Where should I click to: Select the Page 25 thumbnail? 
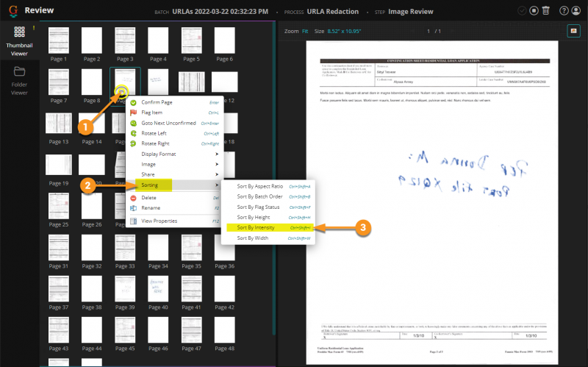(x=59, y=206)
